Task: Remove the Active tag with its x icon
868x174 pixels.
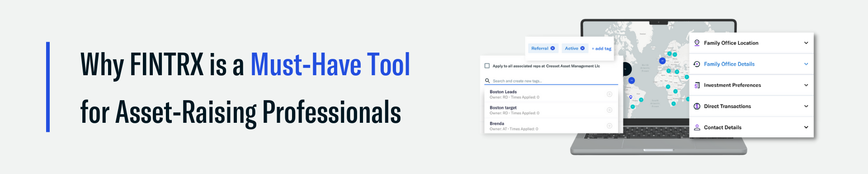Action: tap(582, 48)
